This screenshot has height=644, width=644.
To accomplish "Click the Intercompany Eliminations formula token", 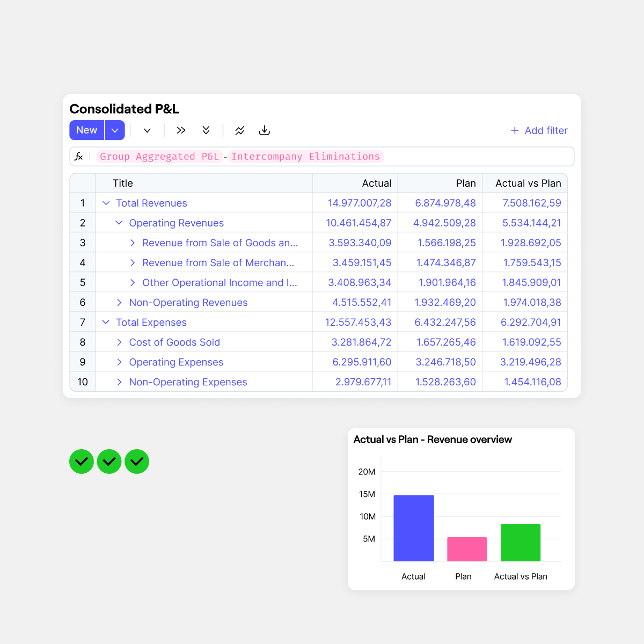I will coord(305,157).
